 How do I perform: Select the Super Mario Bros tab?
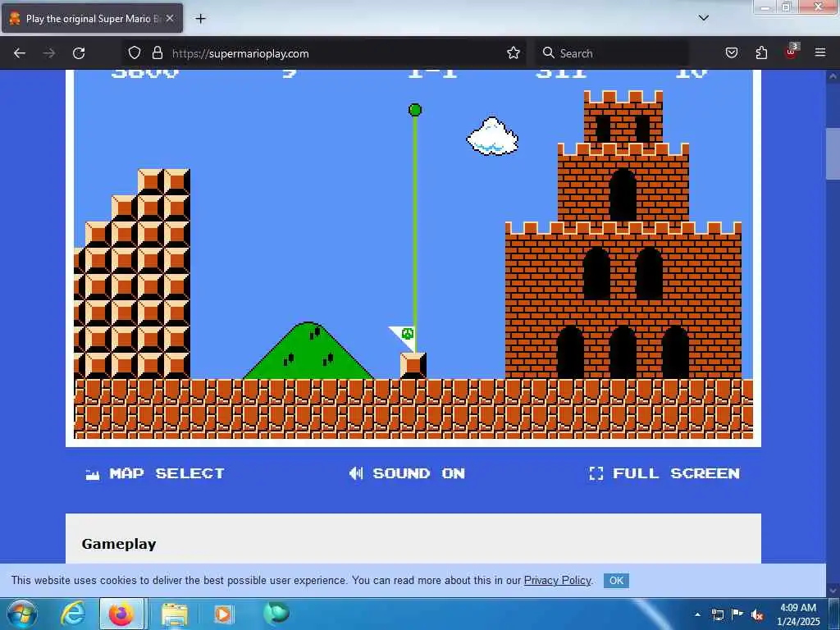pos(92,19)
